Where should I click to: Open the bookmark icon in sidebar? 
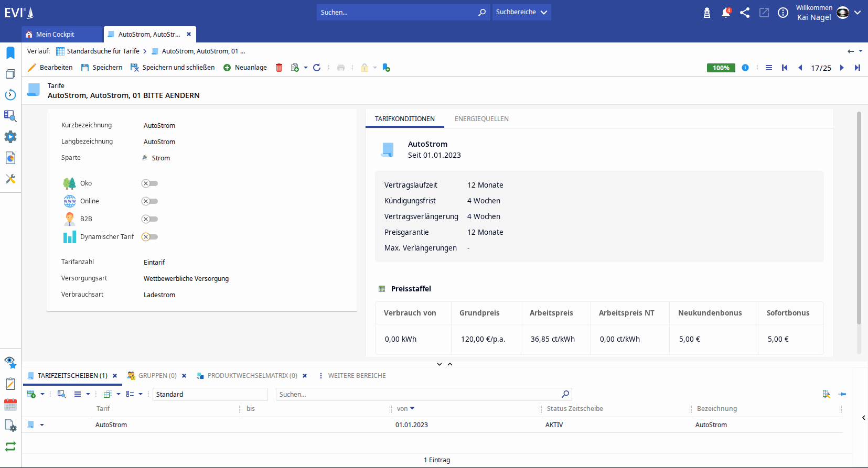pyautogui.click(x=10, y=53)
